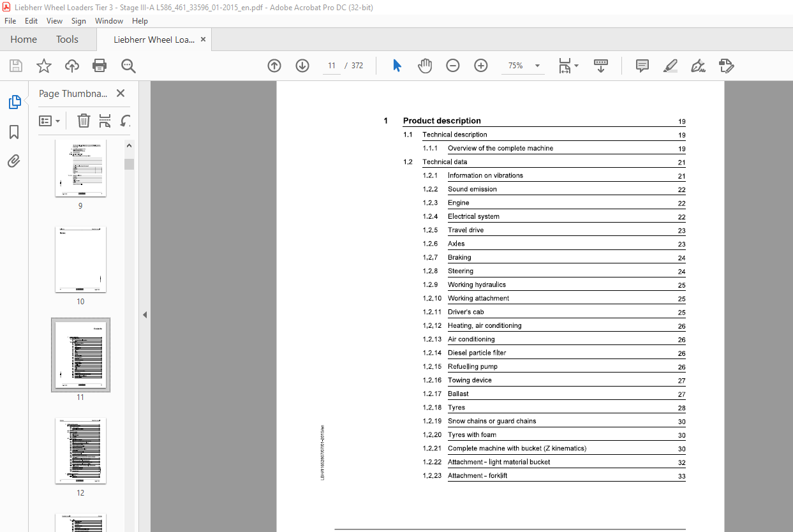Open the thumbnail options dropdown menu

50,121
